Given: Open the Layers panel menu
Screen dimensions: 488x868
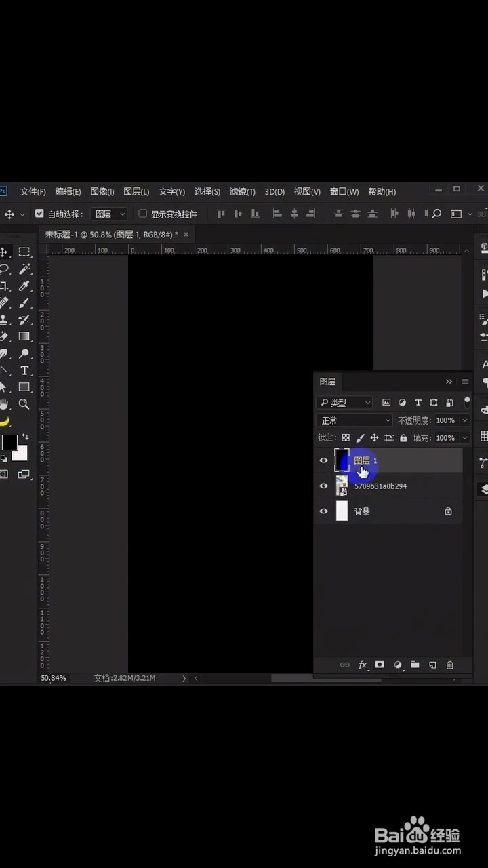Looking at the screenshot, I should pyautogui.click(x=465, y=382).
